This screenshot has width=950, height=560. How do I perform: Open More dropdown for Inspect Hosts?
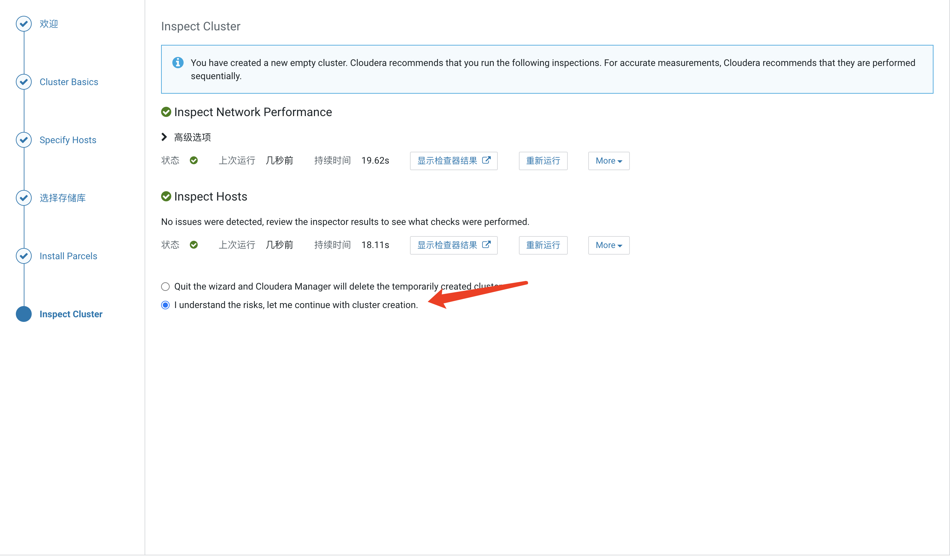(608, 245)
